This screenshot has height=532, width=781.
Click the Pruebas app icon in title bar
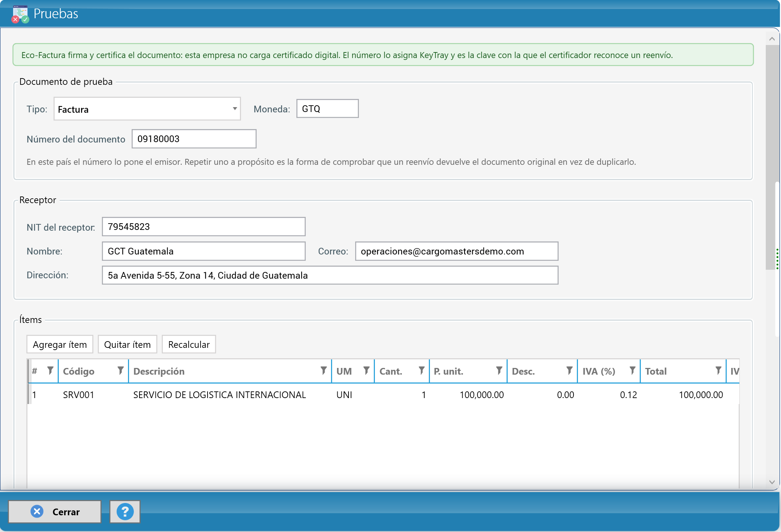point(20,14)
